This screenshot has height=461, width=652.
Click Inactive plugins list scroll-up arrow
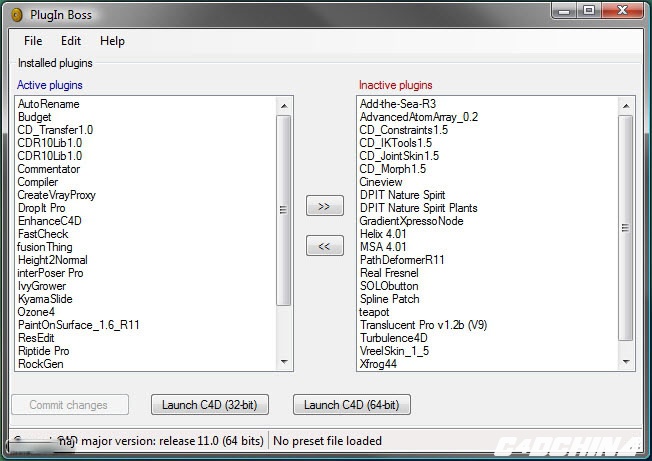(626, 106)
